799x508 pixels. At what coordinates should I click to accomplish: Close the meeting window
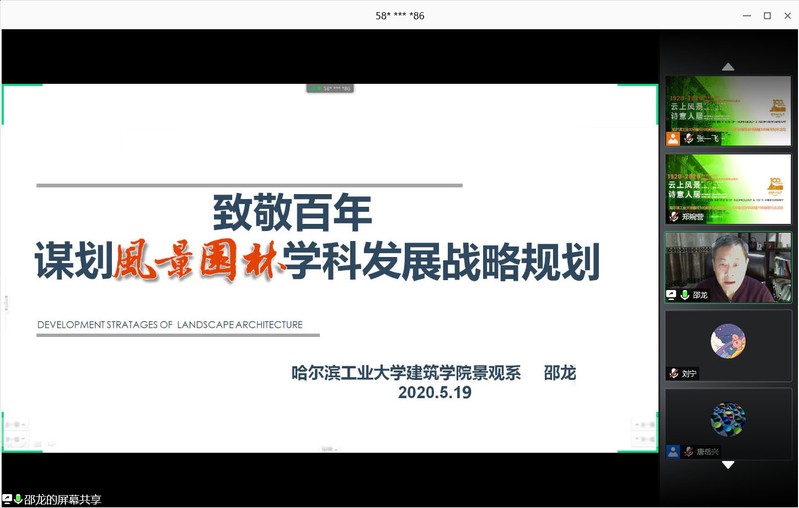787,16
